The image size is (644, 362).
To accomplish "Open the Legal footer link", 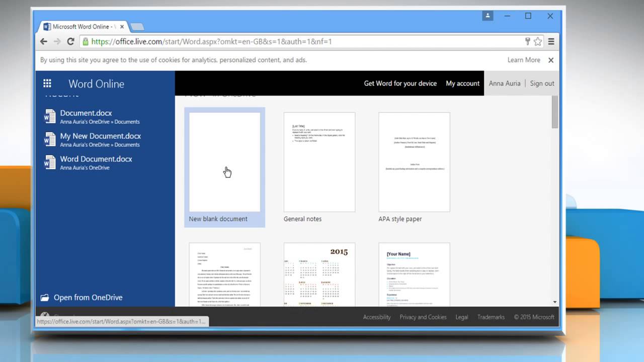I will coord(462,317).
